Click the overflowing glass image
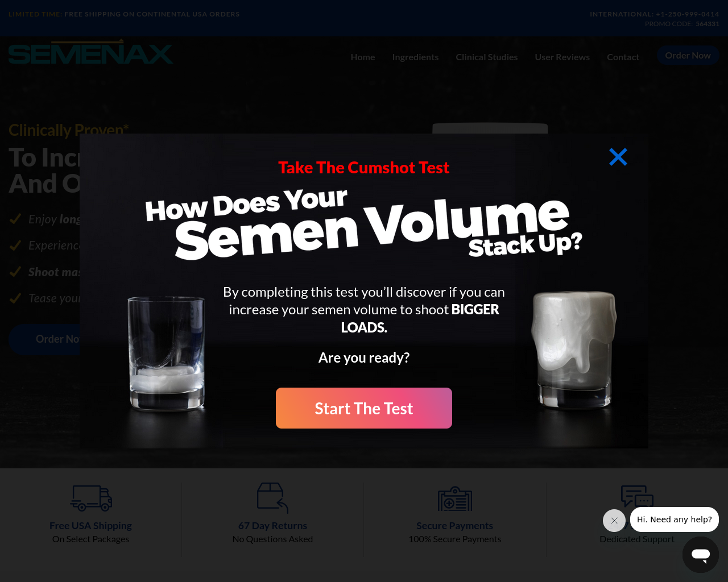 click(x=573, y=350)
